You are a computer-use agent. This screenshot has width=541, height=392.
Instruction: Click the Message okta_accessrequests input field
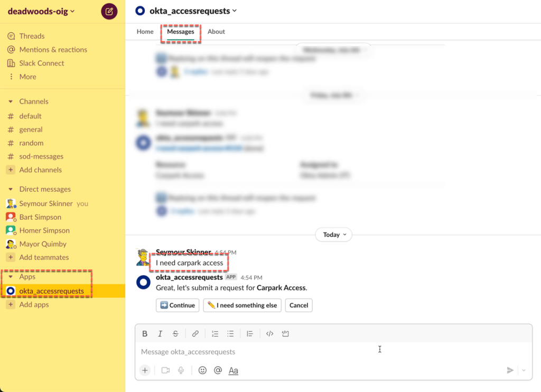[x=333, y=352]
